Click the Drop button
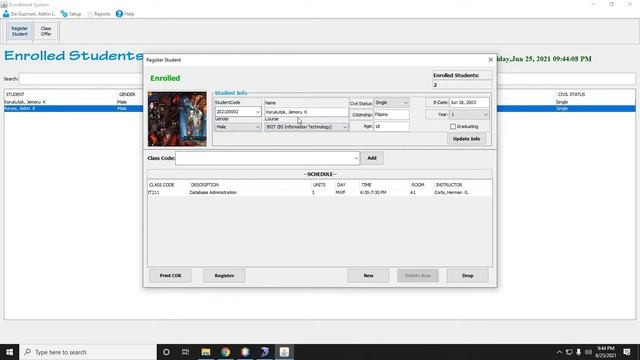This screenshot has width=640, height=360. (468, 276)
